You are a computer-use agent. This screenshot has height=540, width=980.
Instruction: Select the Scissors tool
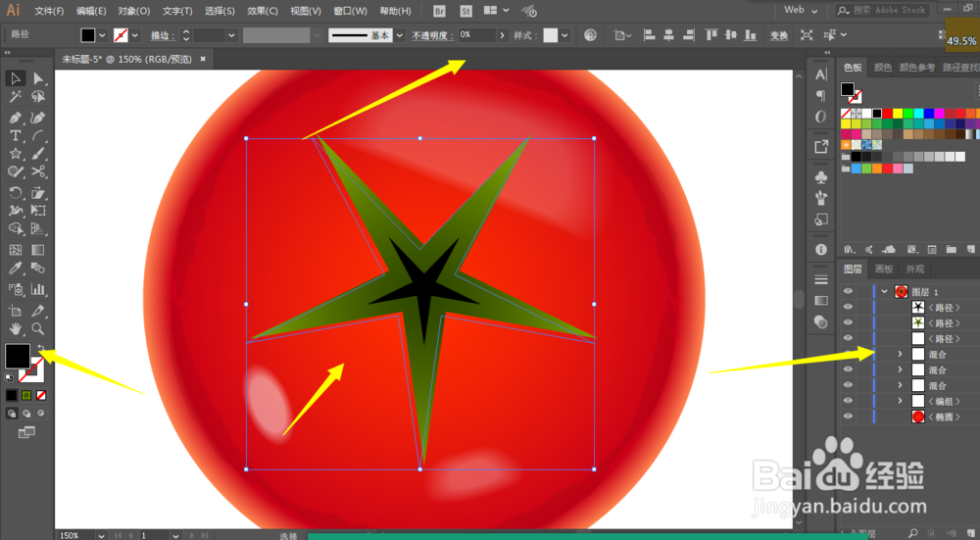tap(38, 172)
